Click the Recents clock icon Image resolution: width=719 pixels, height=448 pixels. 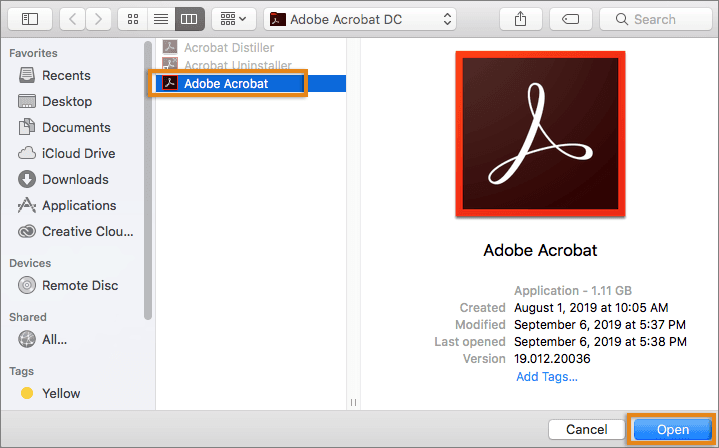tap(27, 75)
